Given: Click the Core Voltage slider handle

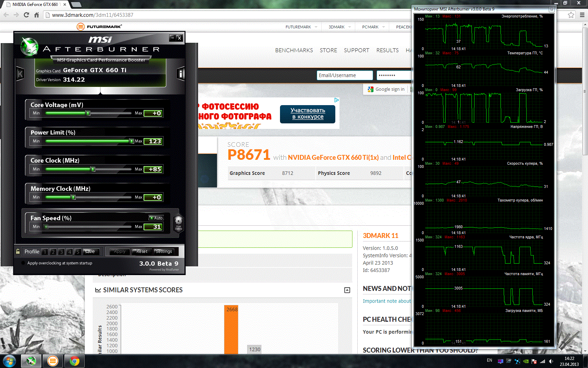Looking at the screenshot, I should (x=88, y=113).
